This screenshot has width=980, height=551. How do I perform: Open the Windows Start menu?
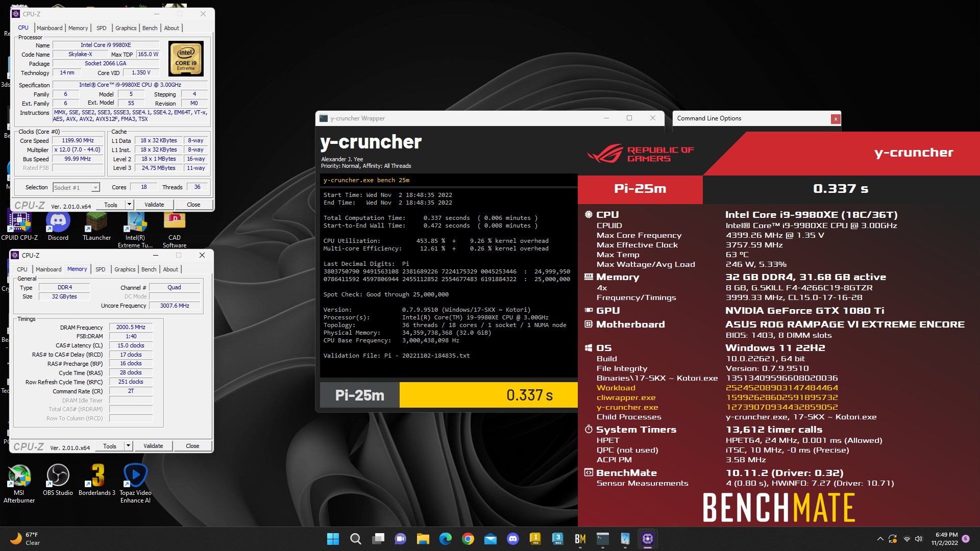(333, 539)
